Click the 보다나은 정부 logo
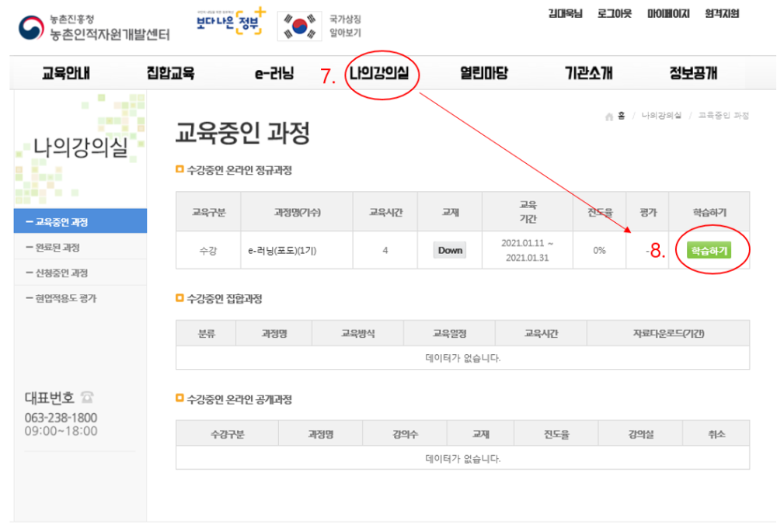Screen dimensions: 777x532 [x=230, y=25]
